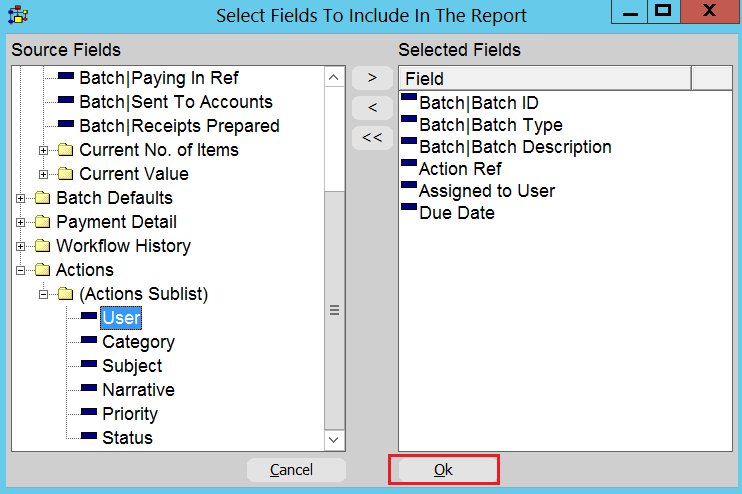The width and height of the screenshot is (742, 494).
Task: Click field icon beside Batch|Sent To Accounts
Action: click(x=66, y=99)
